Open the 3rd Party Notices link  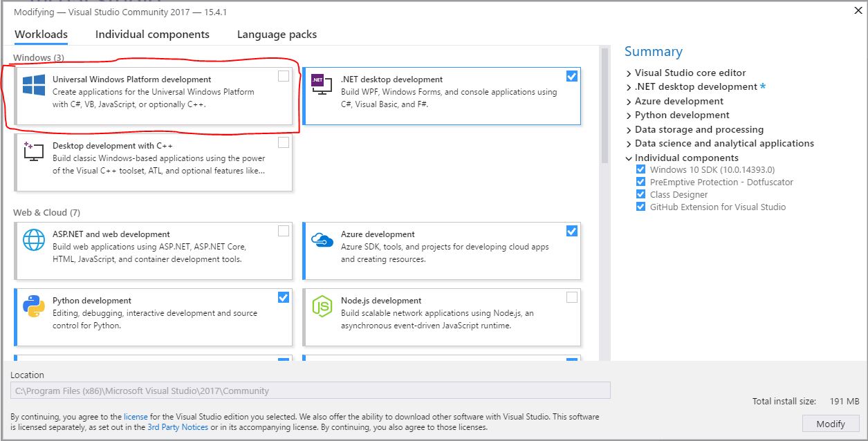coord(178,427)
